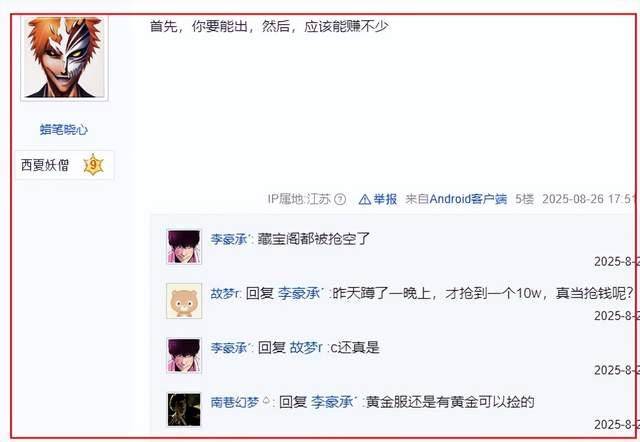Click the 李豪承 mention in 黄金服 reply

(333, 402)
